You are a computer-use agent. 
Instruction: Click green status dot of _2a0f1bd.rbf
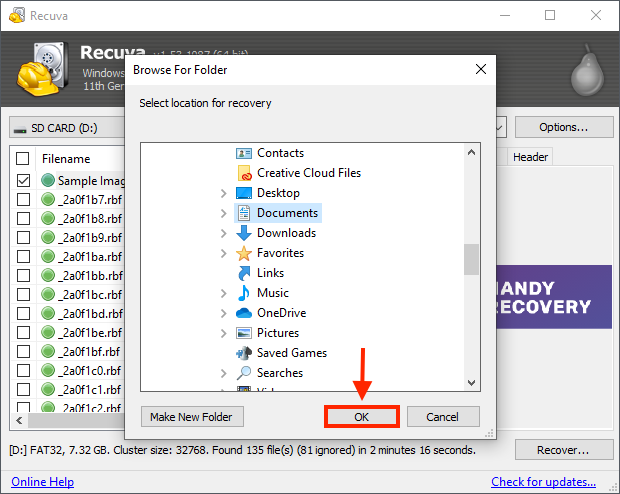click(48, 313)
